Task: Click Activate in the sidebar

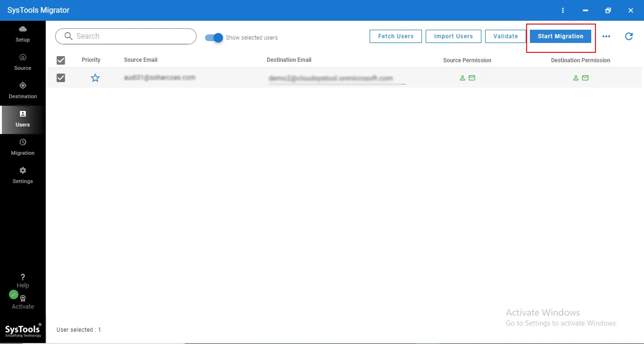Action: (23, 302)
